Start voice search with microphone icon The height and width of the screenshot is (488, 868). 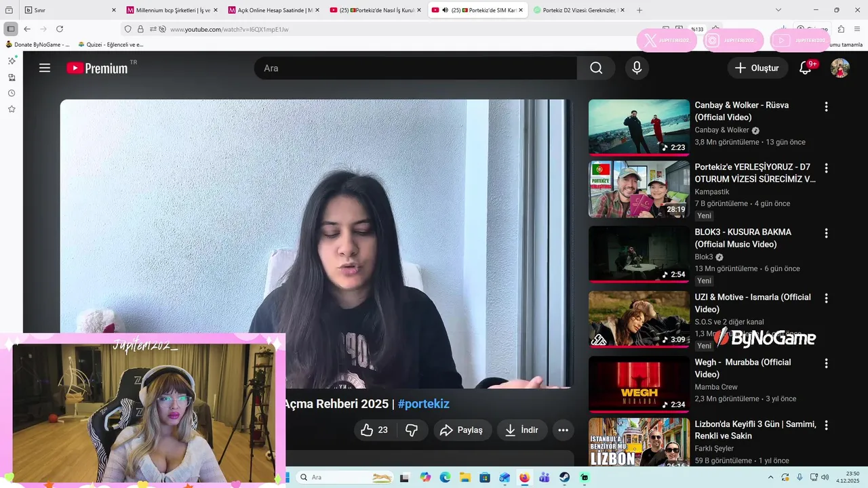[637, 68]
